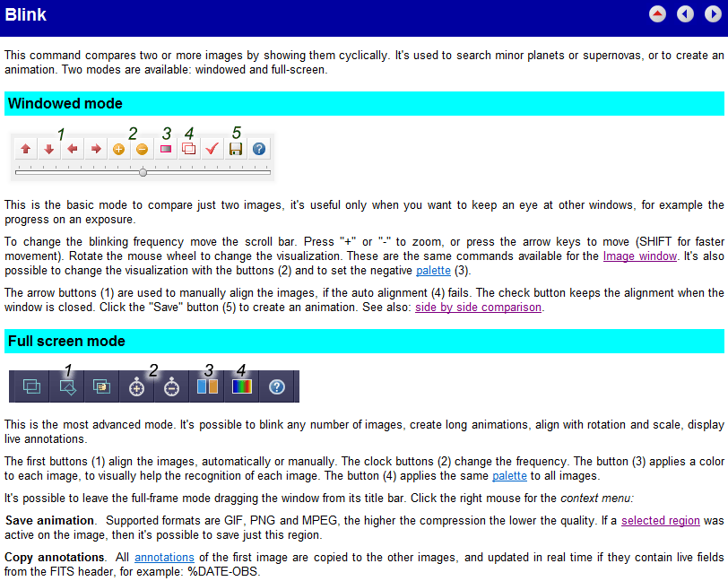The image size is (728, 581).
Task: Click the bold Copy annotations text
Action: point(55,557)
